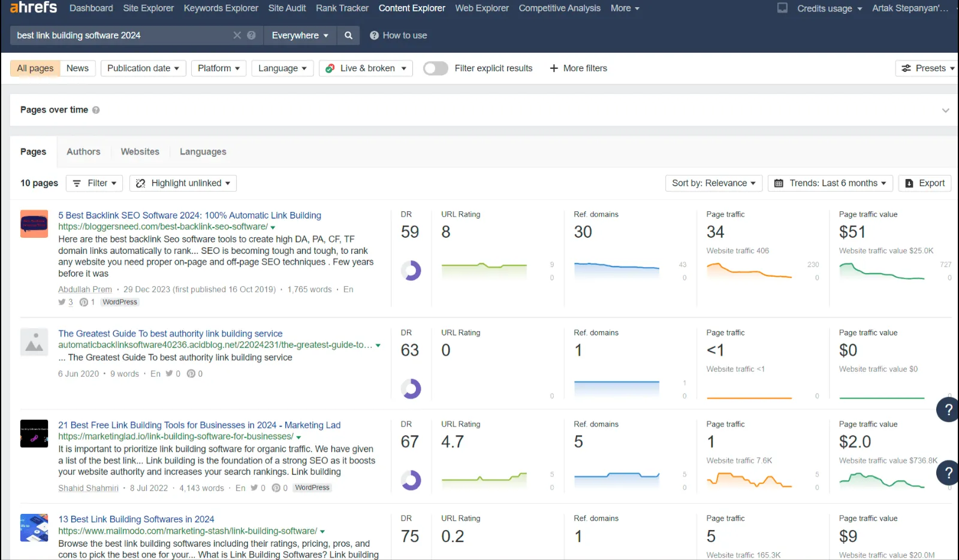Screen dimensions: 959x560
Task: Open The Greatest Guide To best authority link
Action: [x=170, y=334]
